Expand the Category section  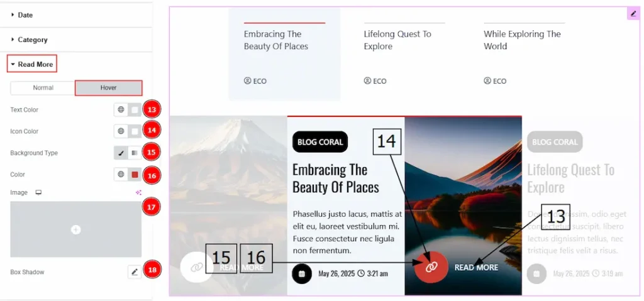(x=32, y=40)
